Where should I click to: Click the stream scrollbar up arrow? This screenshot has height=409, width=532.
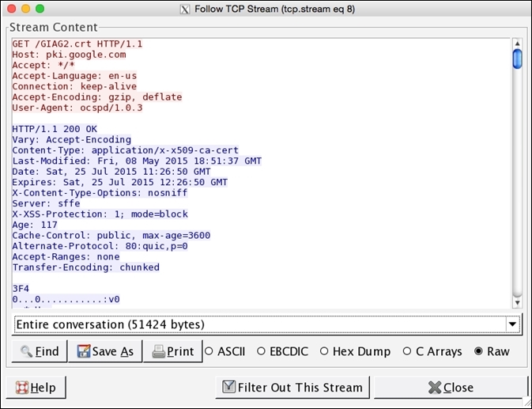tap(517, 43)
